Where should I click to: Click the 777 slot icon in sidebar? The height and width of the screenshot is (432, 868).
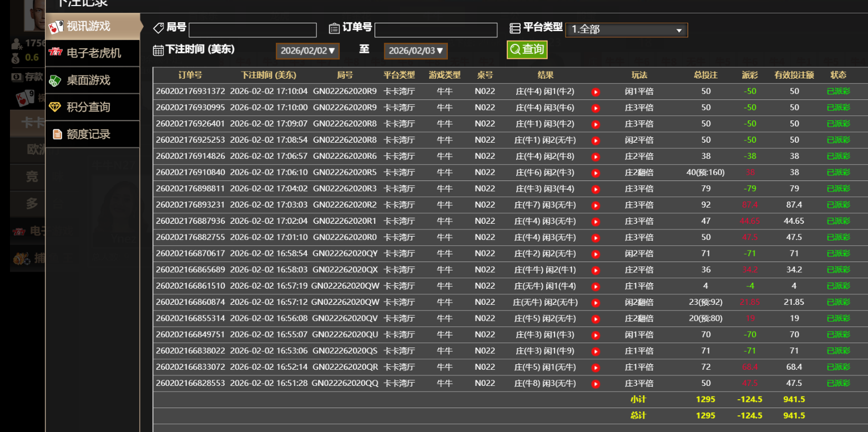point(55,53)
